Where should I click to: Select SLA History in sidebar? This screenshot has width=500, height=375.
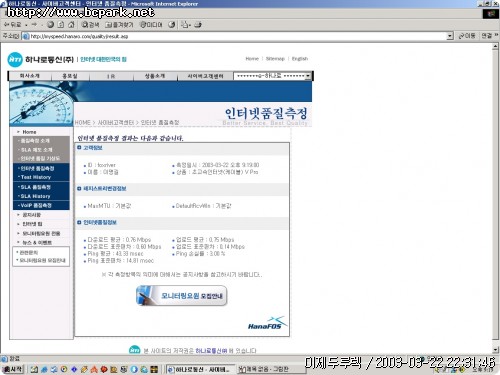click(x=35, y=196)
